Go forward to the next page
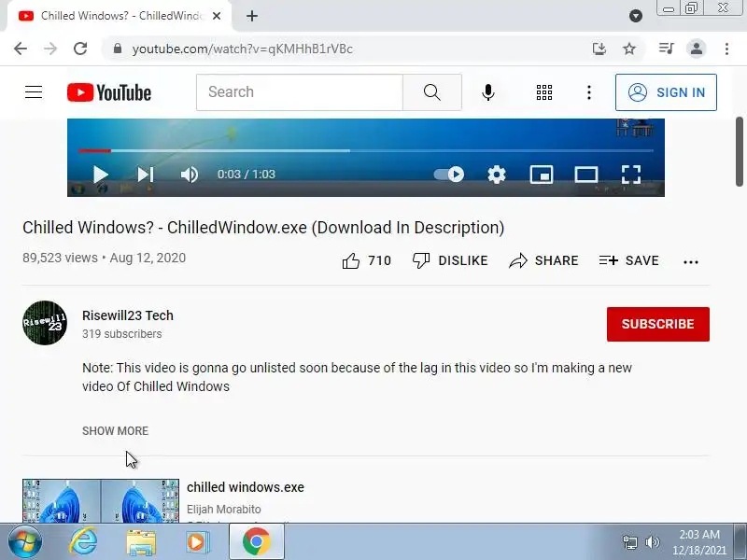Screen dimensions: 747x560 [x=50, y=49]
